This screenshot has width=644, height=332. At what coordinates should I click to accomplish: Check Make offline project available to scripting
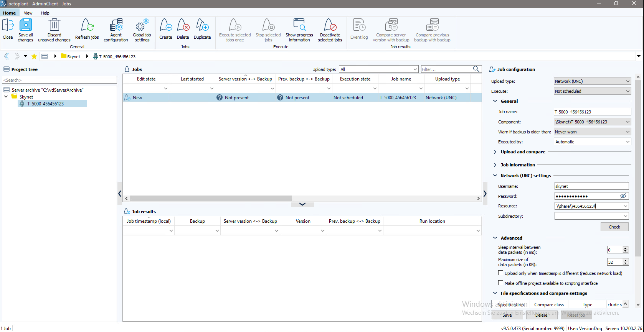[x=500, y=283]
